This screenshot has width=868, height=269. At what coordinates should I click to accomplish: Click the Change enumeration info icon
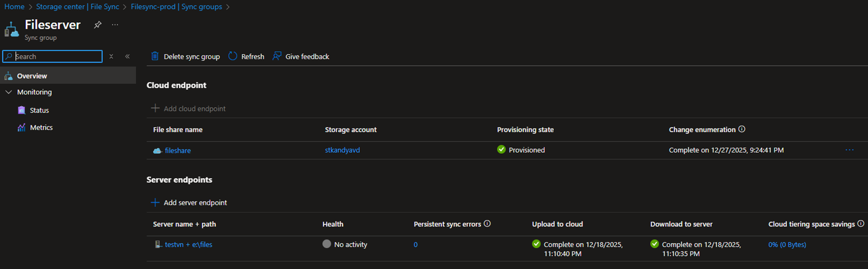[x=742, y=129]
